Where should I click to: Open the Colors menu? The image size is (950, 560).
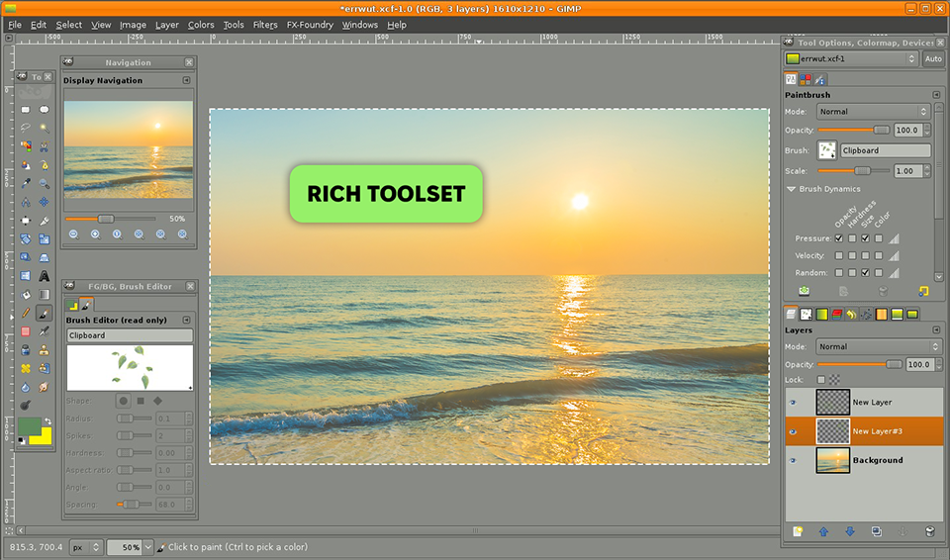201,25
